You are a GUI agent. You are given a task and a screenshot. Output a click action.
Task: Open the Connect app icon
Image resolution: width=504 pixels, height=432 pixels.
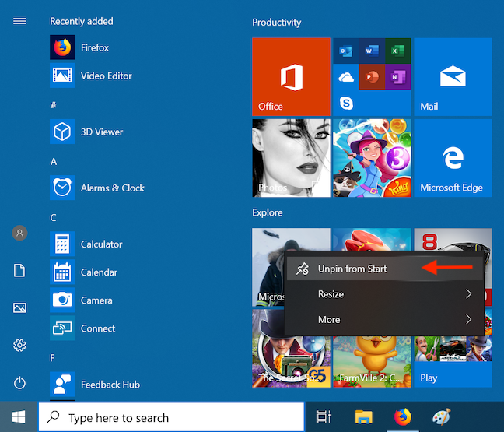tap(62, 328)
